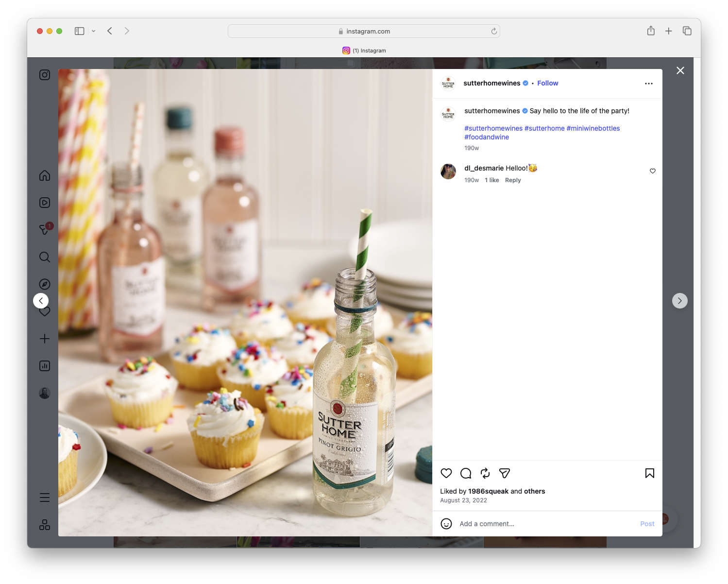Repost with the arrows icon
The width and height of the screenshot is (728, 584).
click(485, 473)
